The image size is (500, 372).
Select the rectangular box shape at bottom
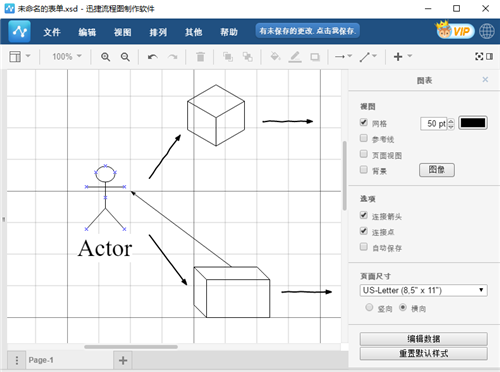(x=232, y=292)
